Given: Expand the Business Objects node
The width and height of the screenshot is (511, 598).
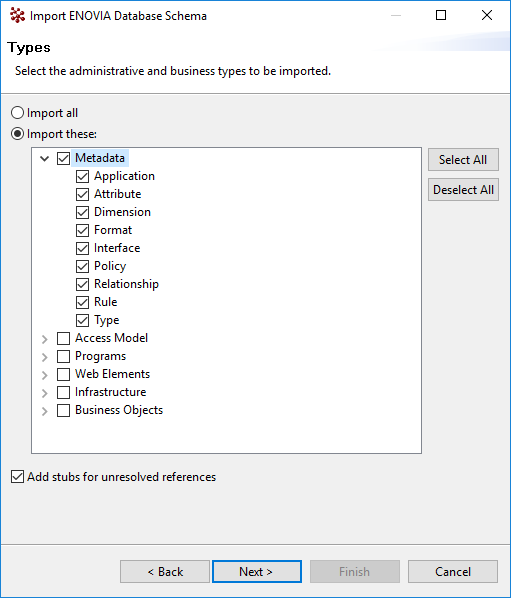Looking at the screenshot, I should click(x=45, y=411).
